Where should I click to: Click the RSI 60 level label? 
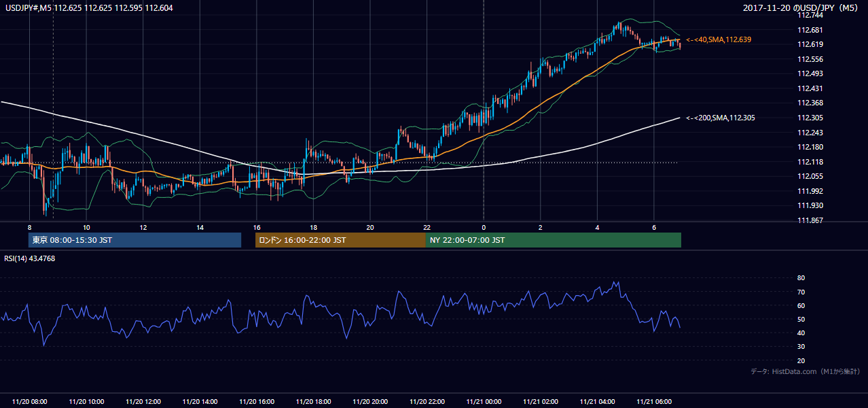point(801,305)
